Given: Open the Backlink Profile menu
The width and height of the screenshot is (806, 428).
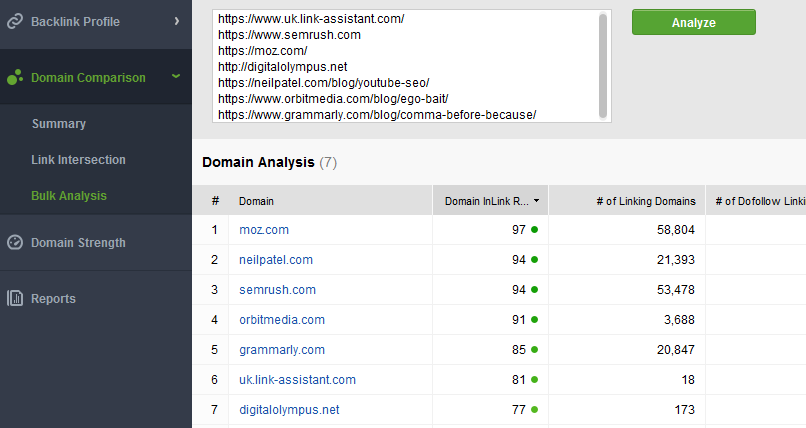Looking at the screenshot, I should (x=96, y=24).
